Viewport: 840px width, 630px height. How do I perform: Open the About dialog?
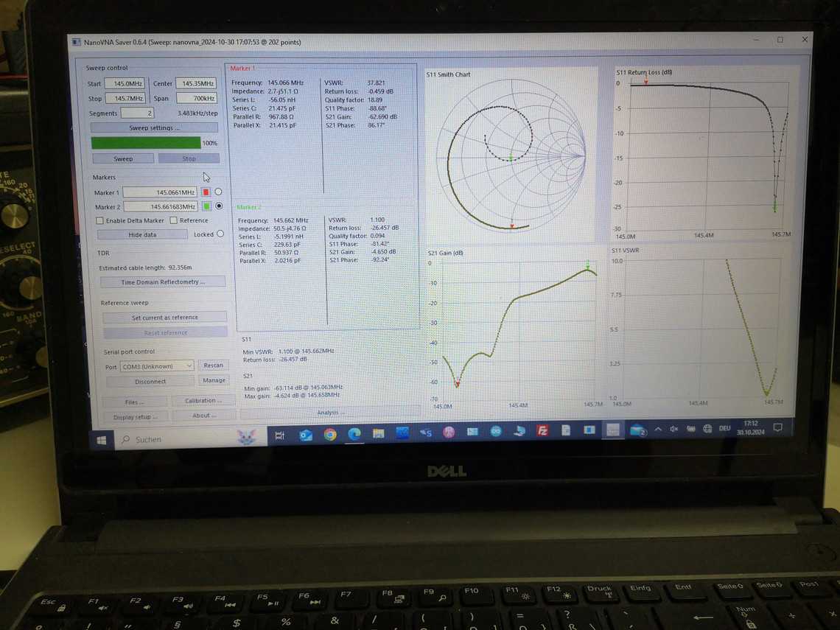203,415
